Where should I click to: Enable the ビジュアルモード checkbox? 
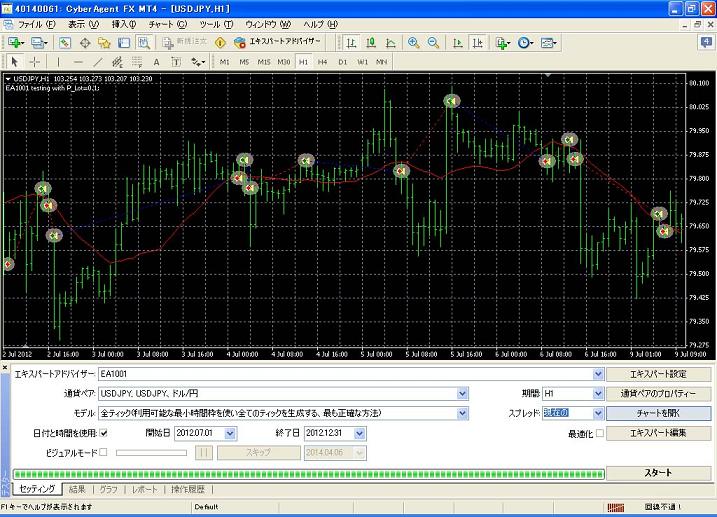tap(103, 452)
